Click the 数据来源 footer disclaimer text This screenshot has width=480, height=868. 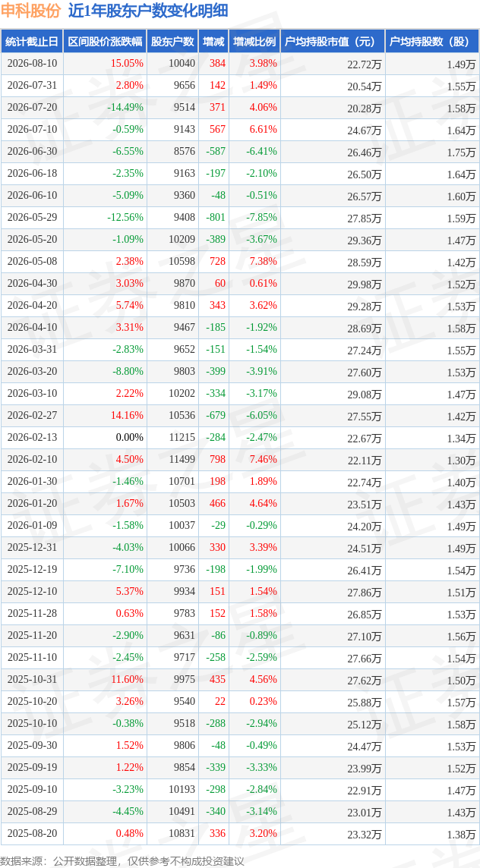click(x=122, y=861)
